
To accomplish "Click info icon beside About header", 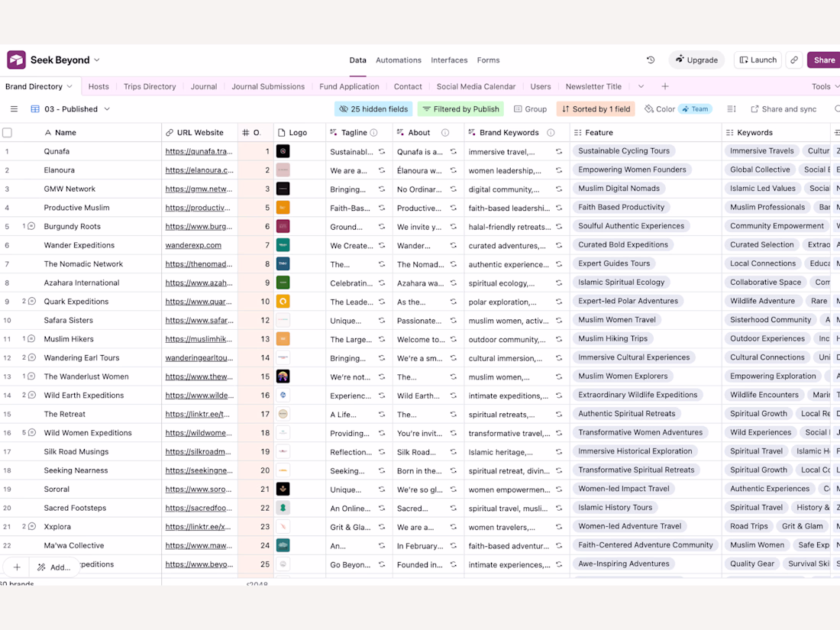I will pos(444,132).
